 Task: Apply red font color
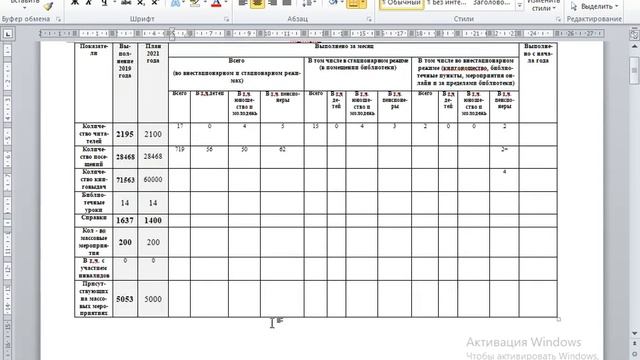pos(216,3)
